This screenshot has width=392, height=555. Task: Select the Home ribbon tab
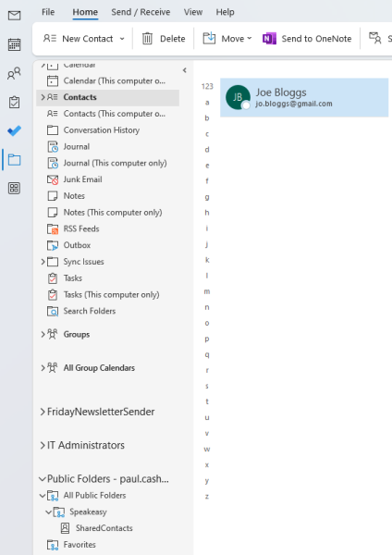[85, 12]
